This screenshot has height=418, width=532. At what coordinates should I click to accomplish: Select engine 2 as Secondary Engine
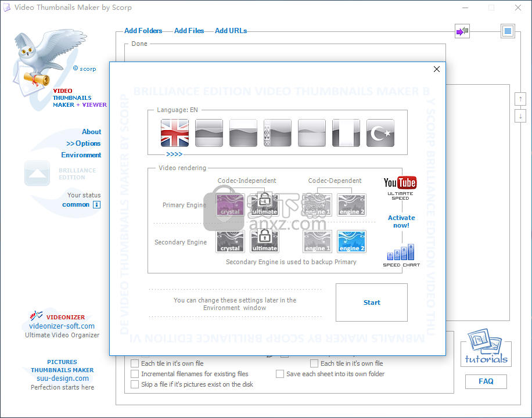352,242
